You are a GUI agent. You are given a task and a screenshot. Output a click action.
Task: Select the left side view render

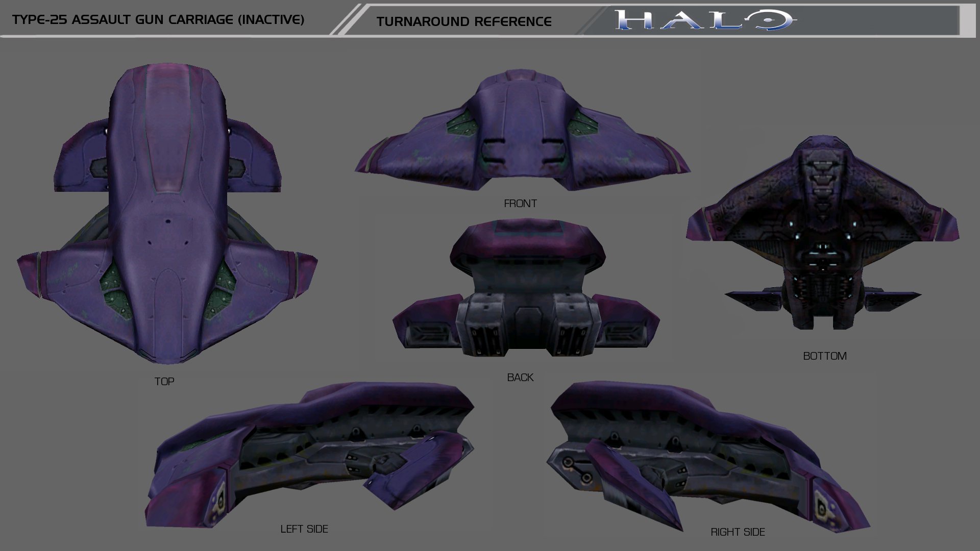(x=310, y=454)
